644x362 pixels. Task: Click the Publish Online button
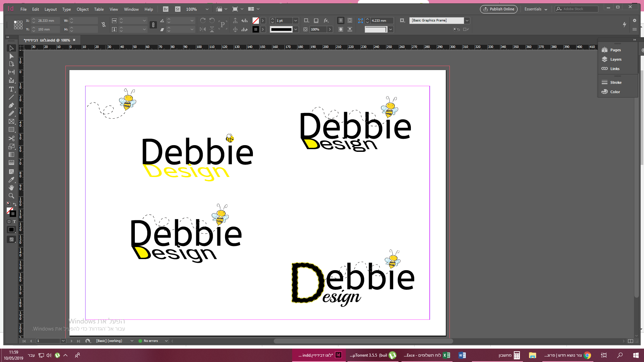498,9
